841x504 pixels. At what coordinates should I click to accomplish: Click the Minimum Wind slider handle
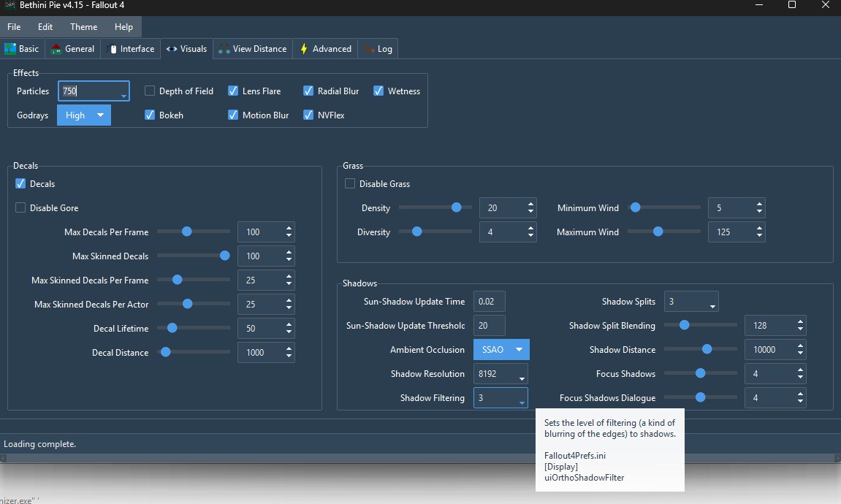[635, 207]
